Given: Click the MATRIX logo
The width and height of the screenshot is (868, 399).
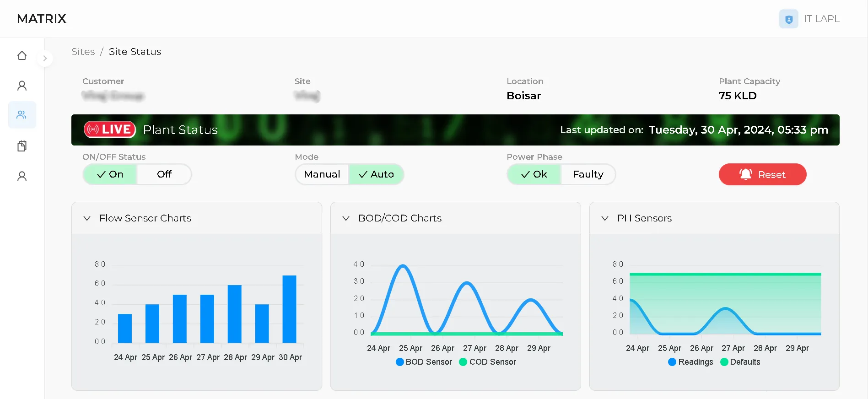Looking at the screenshot, I should [42, 19].
